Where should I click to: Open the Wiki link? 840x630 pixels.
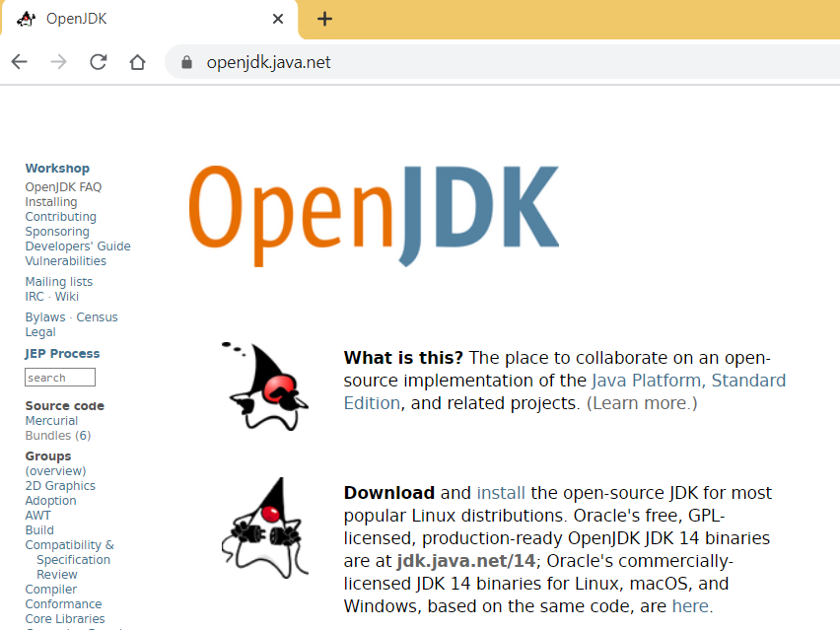point(67,296)
